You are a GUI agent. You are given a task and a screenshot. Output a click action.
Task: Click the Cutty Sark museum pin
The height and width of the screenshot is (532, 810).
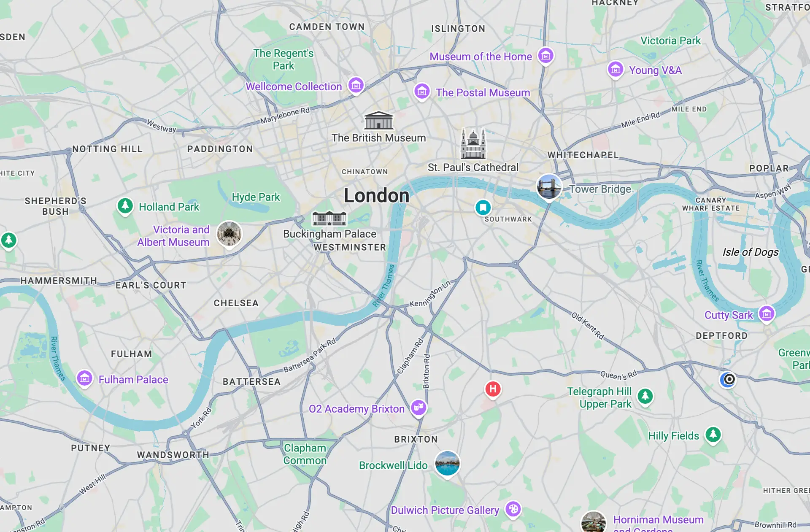(x=767, y=314)
